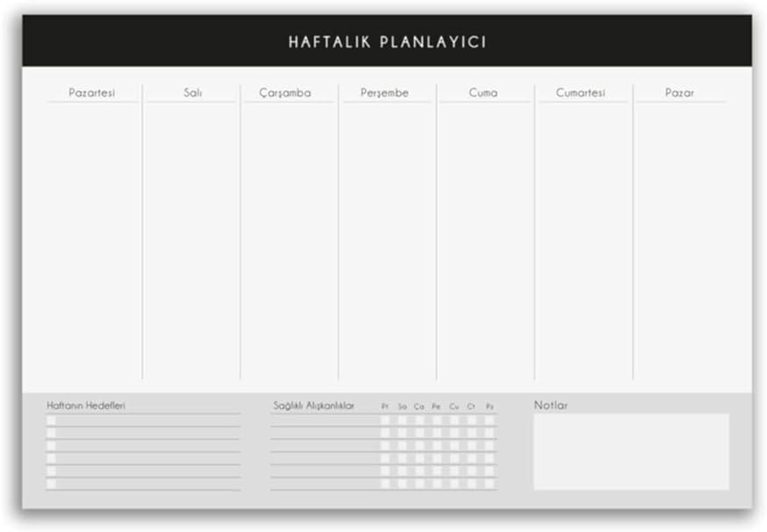Check the first Haftanın Hedefleri checkbox
Screen dimensions: 767x532
pyautogui.click(x=51, y=421)
